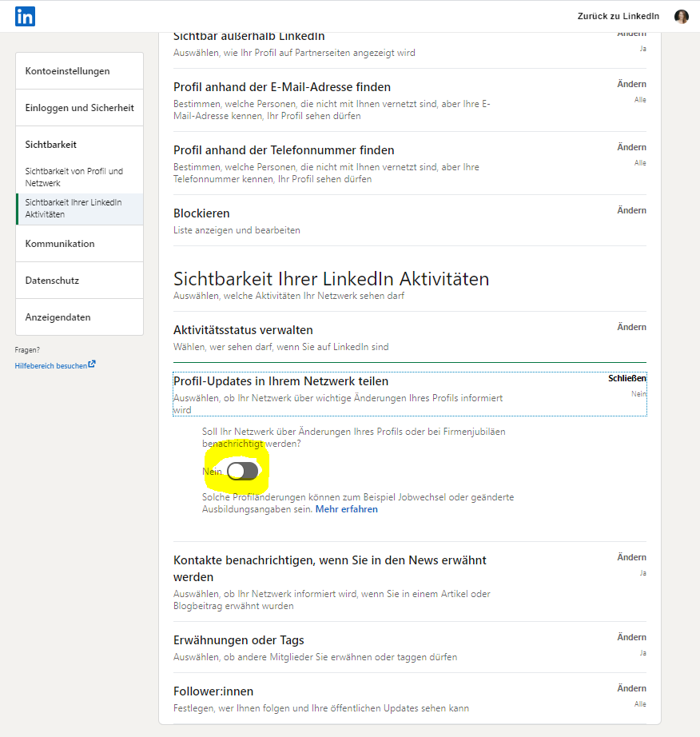Click Ändern for Follower:innen
Screen dimensions: 700x737
tap(631, 688)
